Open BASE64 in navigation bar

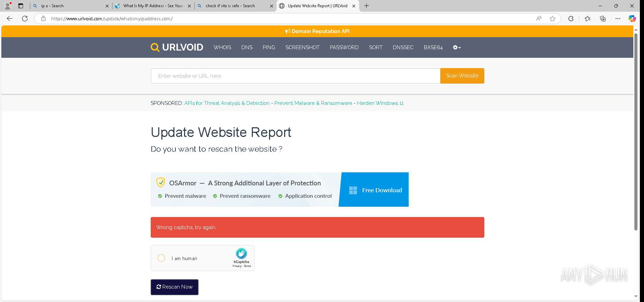tap(433, 47)
